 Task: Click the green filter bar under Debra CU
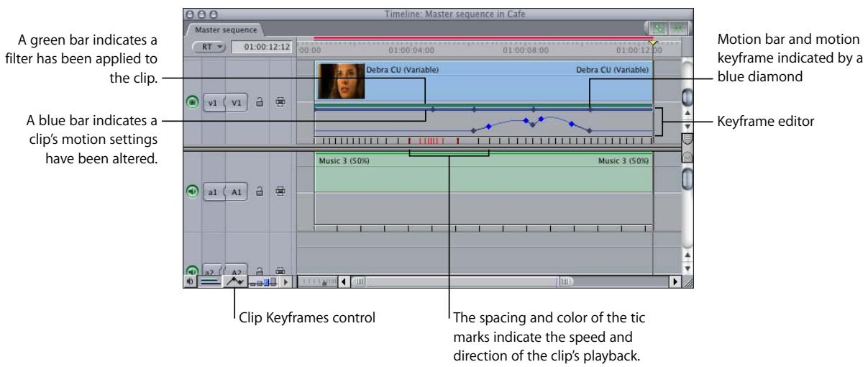[x=483, y=106]
